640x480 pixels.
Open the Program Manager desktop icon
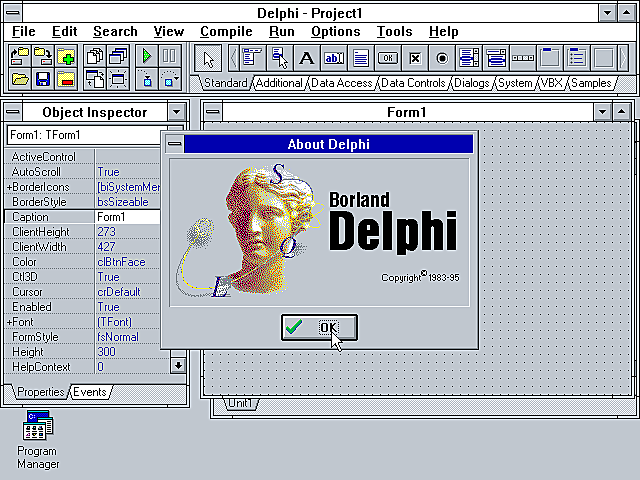[x=38, y=440]
